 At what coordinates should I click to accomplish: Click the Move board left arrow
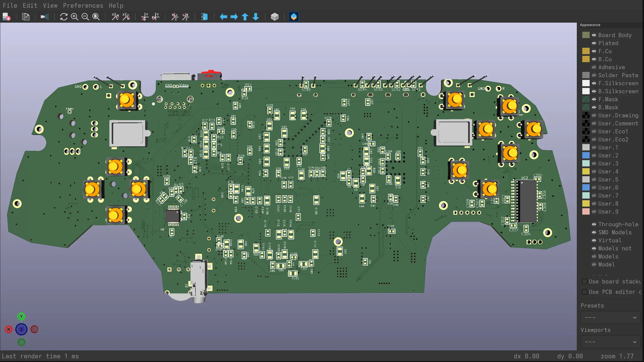coord(223,17)
